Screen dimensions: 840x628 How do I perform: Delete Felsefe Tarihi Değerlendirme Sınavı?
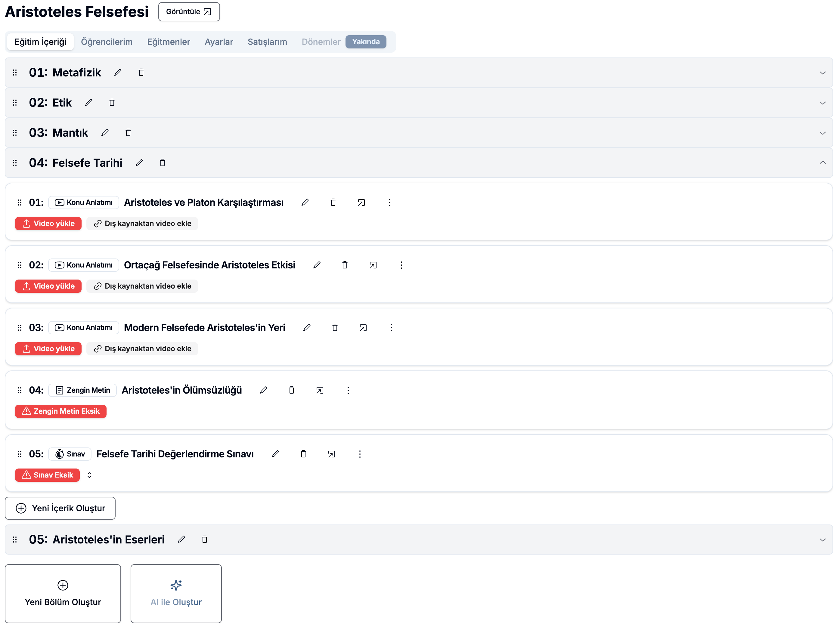[303, 454]
